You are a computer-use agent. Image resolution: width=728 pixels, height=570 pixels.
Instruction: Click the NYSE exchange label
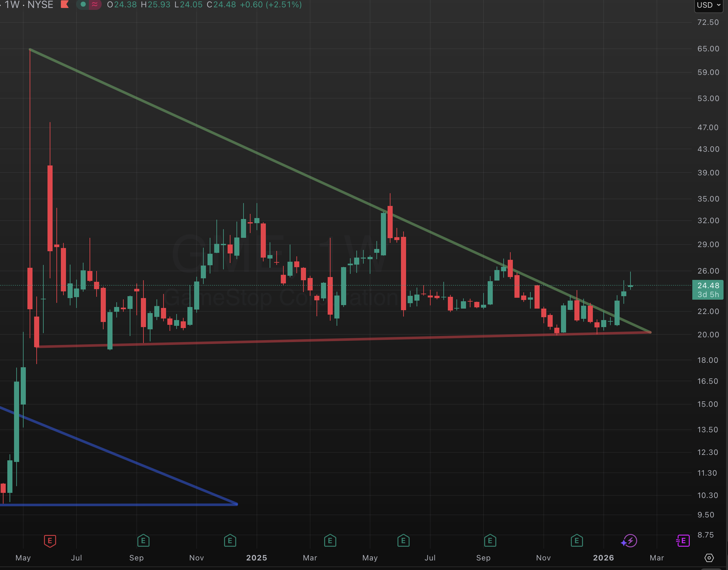[40, 5]
